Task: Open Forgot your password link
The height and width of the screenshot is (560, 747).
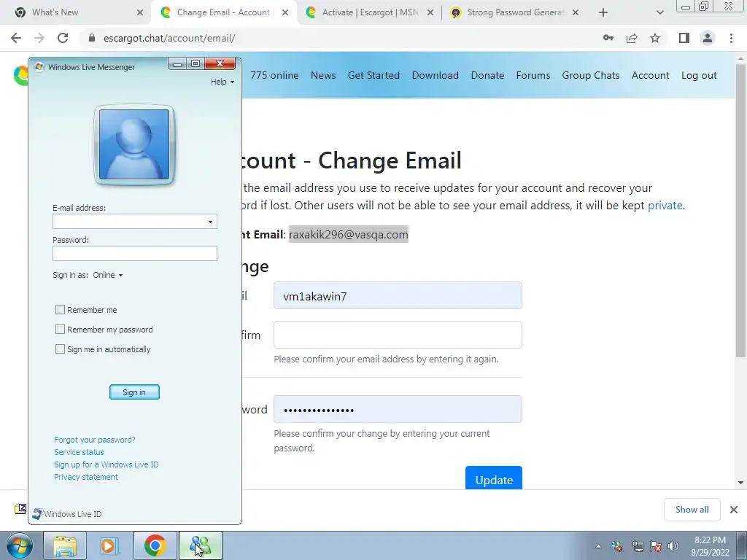Action: tap(94, 440)
